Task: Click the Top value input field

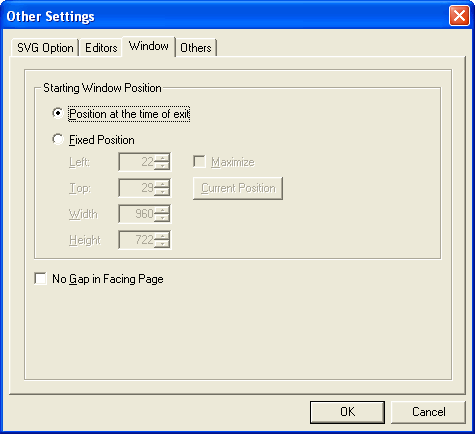Action: click(137, 188)
